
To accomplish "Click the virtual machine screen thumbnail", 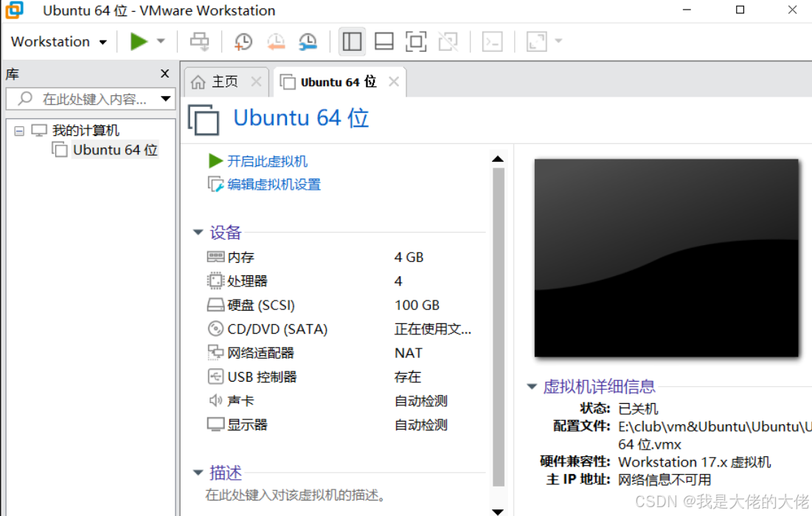I will click(x=667, y=258).
